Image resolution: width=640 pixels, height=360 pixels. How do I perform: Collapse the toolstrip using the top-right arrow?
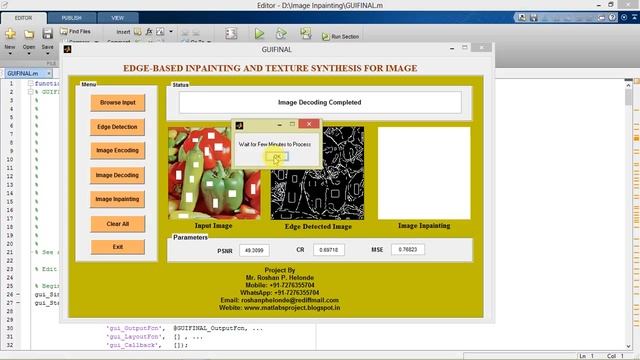[x=634, y=17]
